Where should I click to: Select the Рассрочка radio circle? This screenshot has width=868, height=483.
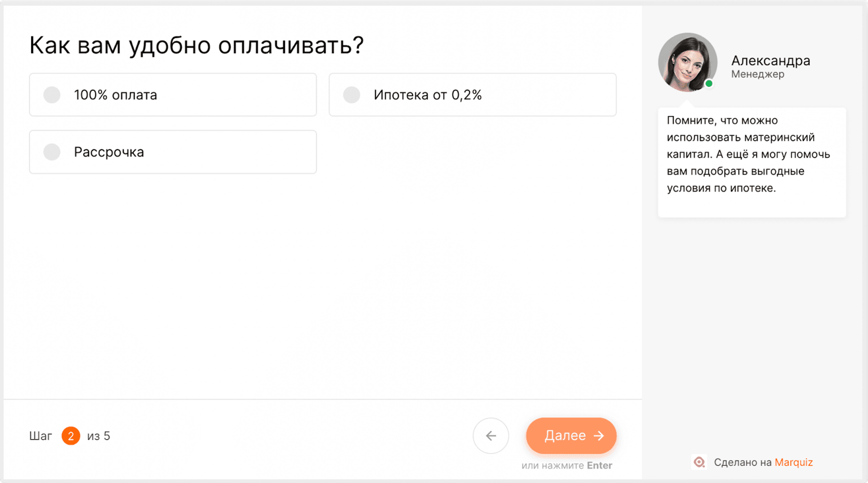pyautogui.click(x=52, y=152)
